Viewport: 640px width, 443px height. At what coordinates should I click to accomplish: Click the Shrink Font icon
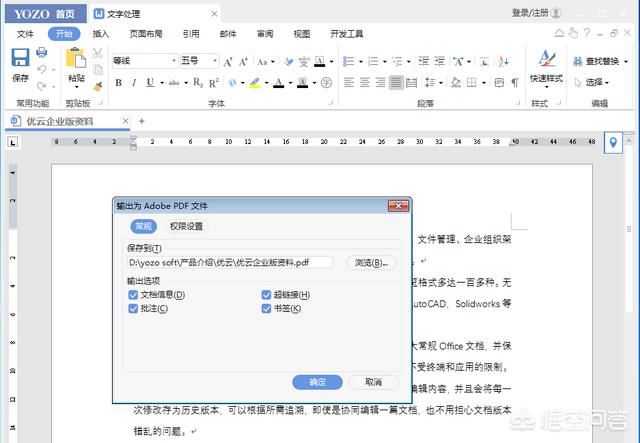(243, 62)
